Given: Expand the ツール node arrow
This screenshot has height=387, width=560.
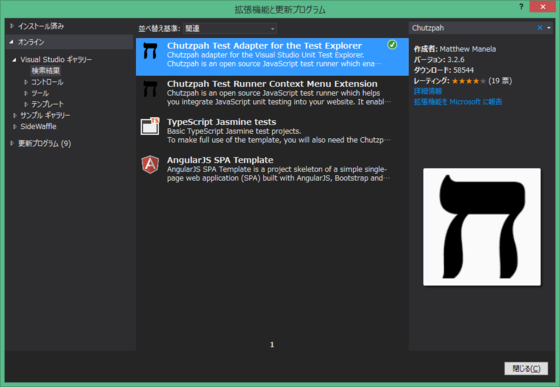Looking at the screenshot, I should tap(26, 93).
